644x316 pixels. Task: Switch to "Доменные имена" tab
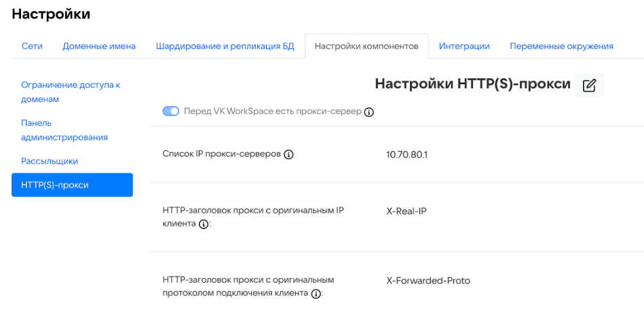click(99, 46)
